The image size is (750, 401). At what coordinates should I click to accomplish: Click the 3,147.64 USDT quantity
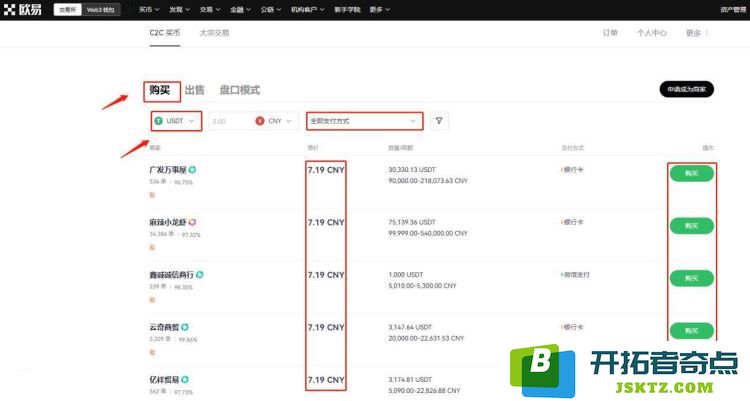[410, 327]
